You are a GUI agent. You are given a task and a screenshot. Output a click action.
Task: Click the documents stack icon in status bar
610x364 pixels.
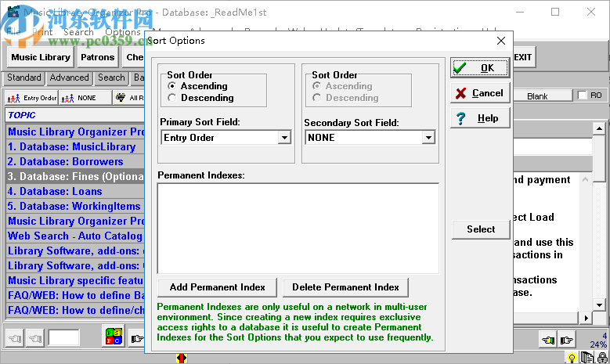coord(587,358)
